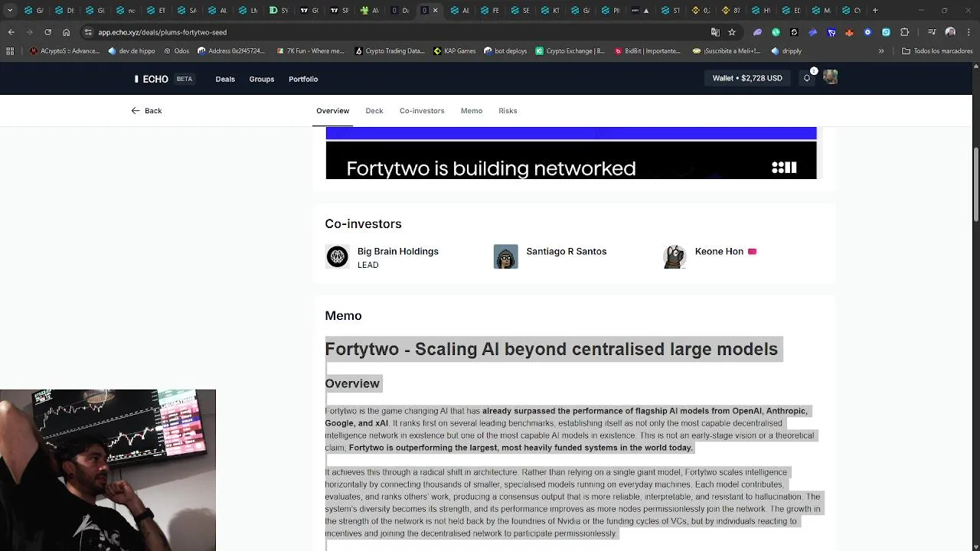Open the Crypto Trading Data bookmark
Image resolution: width=980 pixels, height=551 pixels.
tap(389, 51)
